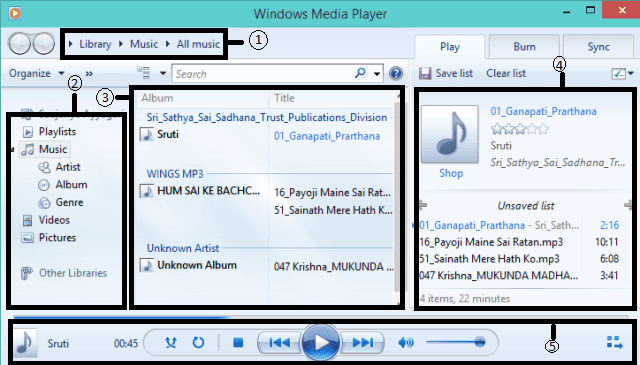The height and width of the screenshot is (365, 640).
Task: Click the Clear list button
Action: pyautogui.click(x=506, y=73)
